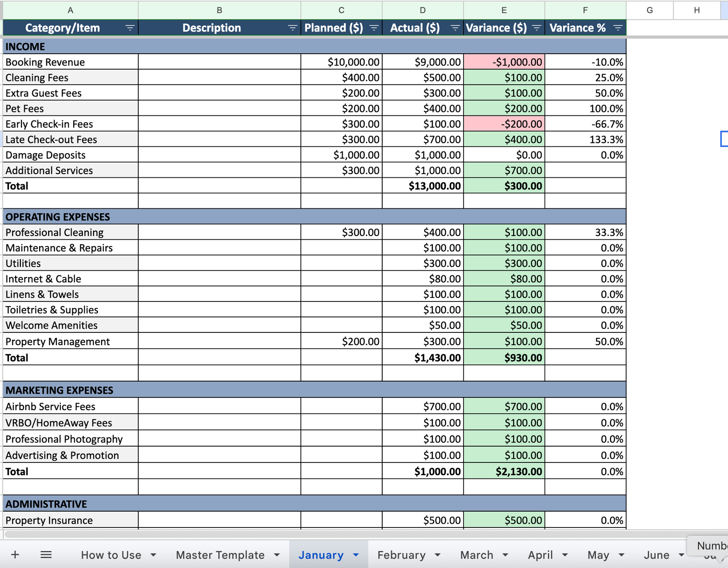Select column G header
Viewport: 728px width, 568px height.
[649, 10]
